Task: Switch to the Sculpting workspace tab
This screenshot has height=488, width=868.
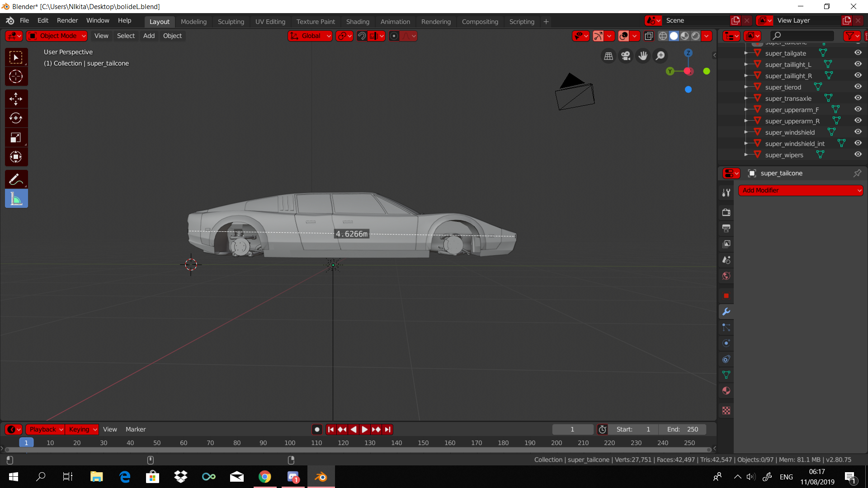Action: (x=231, y=22)
